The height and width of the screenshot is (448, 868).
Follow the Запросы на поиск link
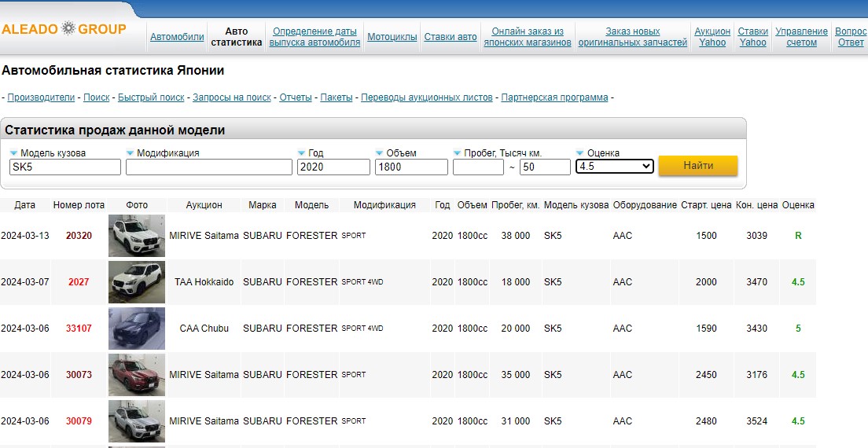click(x=232, y=97)
